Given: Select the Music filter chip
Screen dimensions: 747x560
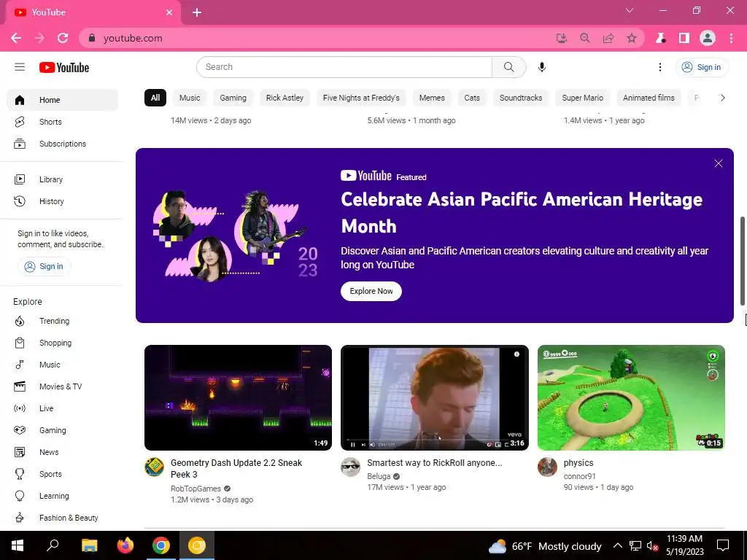Looking at the screenshot, I should tap(190, 98).
